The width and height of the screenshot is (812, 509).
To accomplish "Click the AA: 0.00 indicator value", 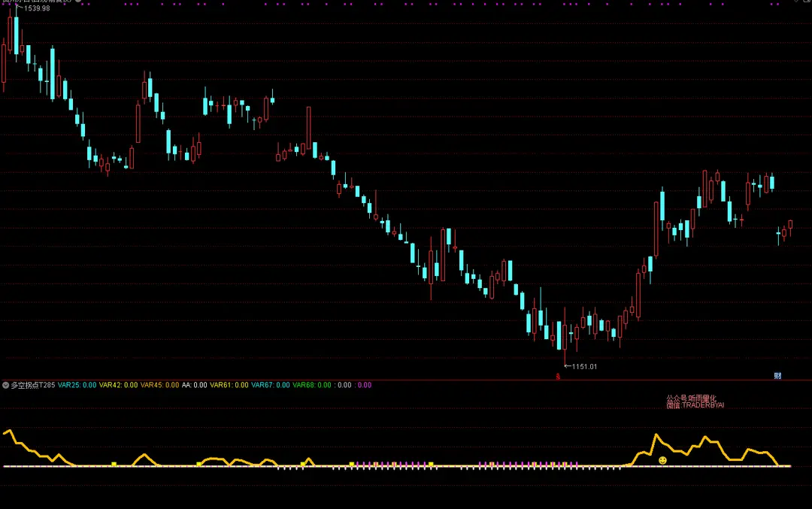I will 194,385.
